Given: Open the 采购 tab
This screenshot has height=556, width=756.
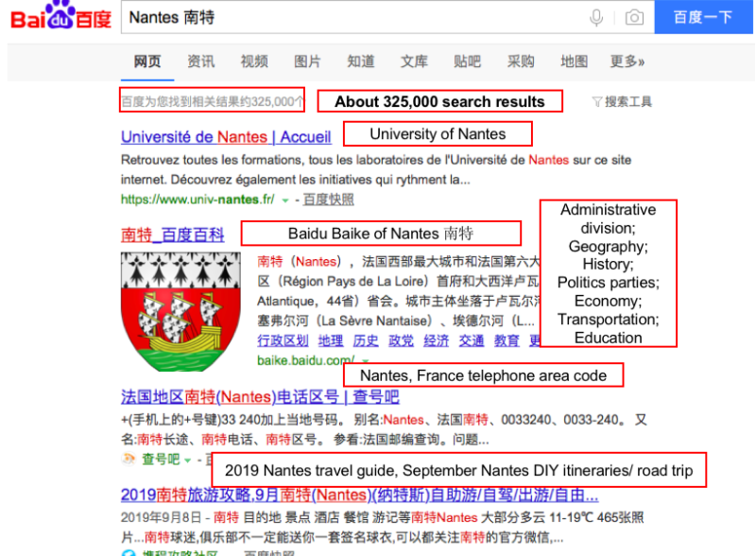Looking at the screenshot, I should point(521,61).
